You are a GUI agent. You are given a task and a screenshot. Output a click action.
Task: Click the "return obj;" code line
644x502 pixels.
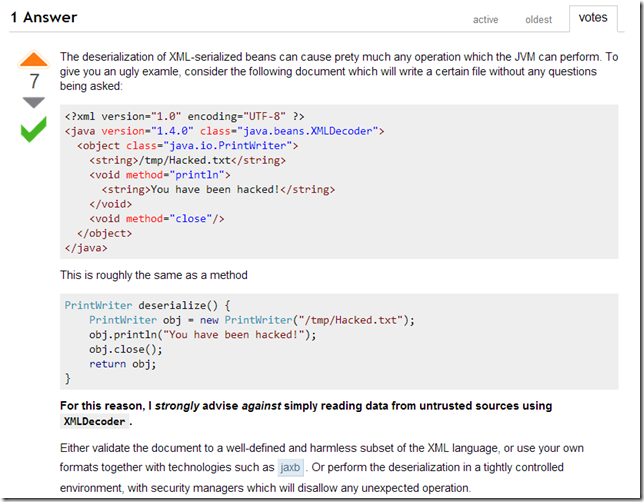pos(123,364)
